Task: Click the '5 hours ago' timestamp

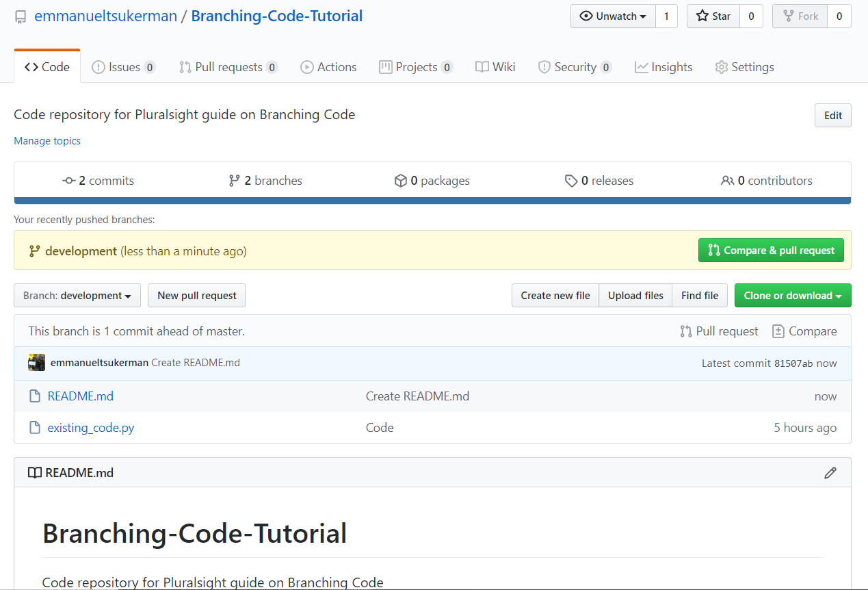Action: tap(805, 428)
